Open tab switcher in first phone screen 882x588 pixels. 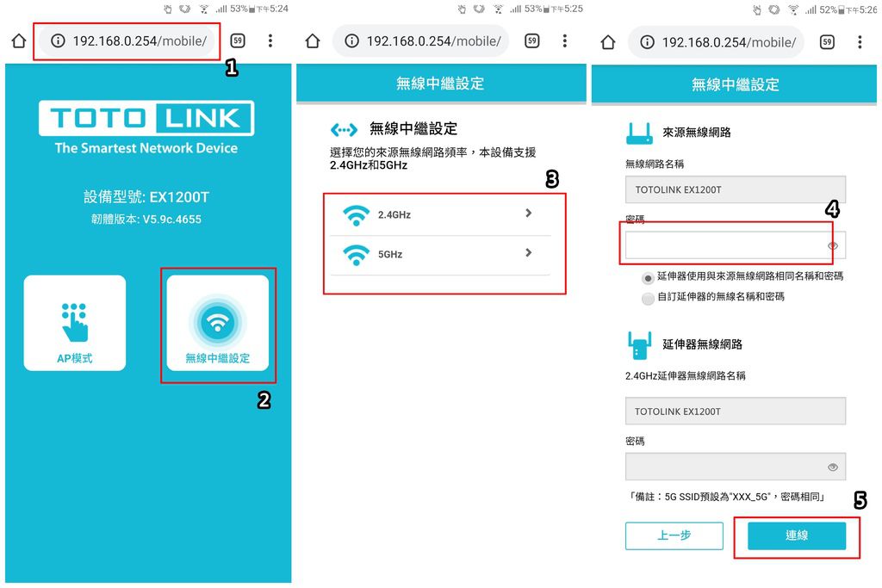(x=238, y=41)
